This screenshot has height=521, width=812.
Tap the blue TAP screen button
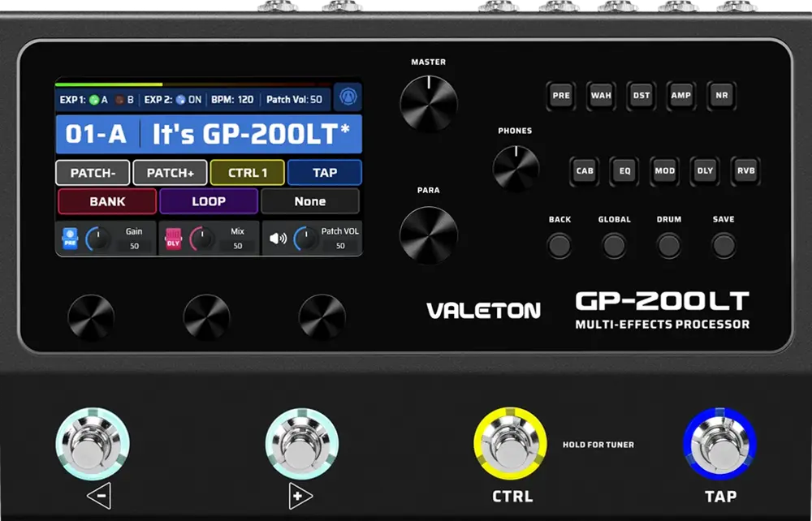(325, 173)
